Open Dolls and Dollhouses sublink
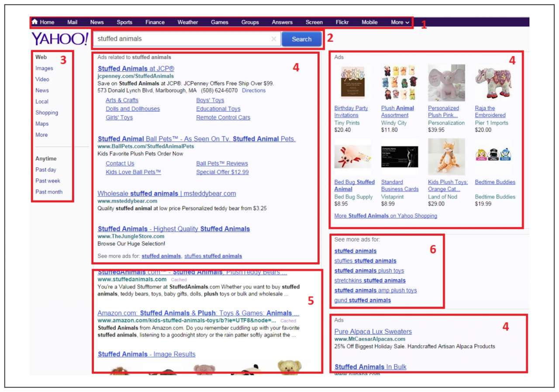This screenshot has height=392, width=559. (x=133, y=109)
